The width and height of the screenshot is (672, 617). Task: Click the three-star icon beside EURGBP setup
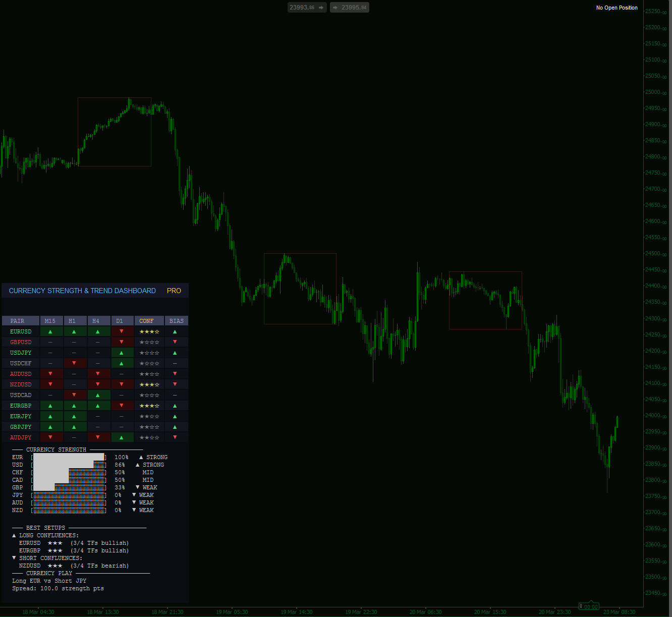pyautogui.click(x=55, y=550)
